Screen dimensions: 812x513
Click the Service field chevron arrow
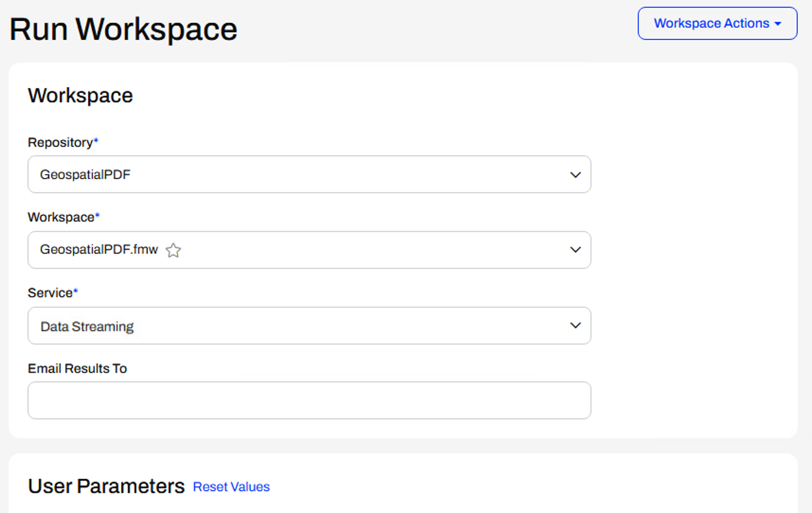pyautogui.click(x=575, y=325)
